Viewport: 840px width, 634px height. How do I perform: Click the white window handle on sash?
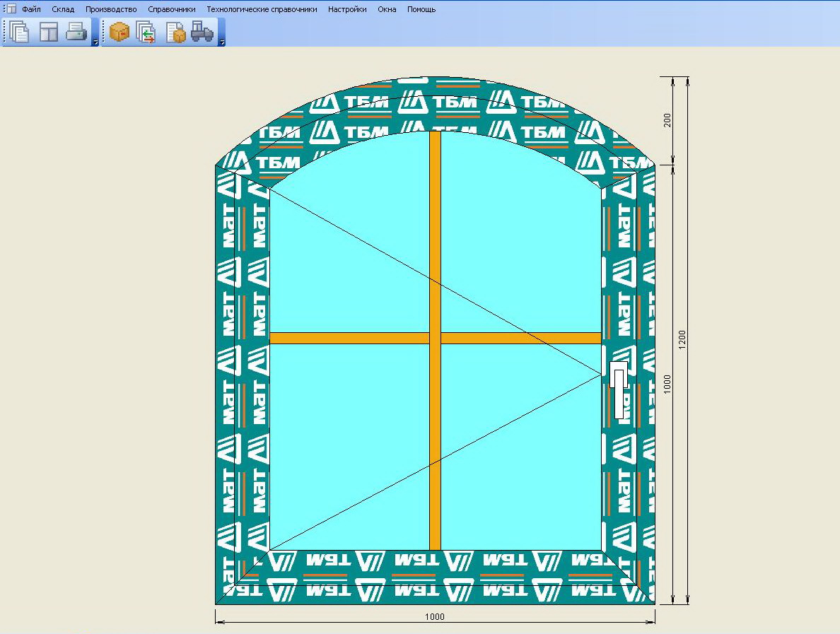tap(619, 390)
